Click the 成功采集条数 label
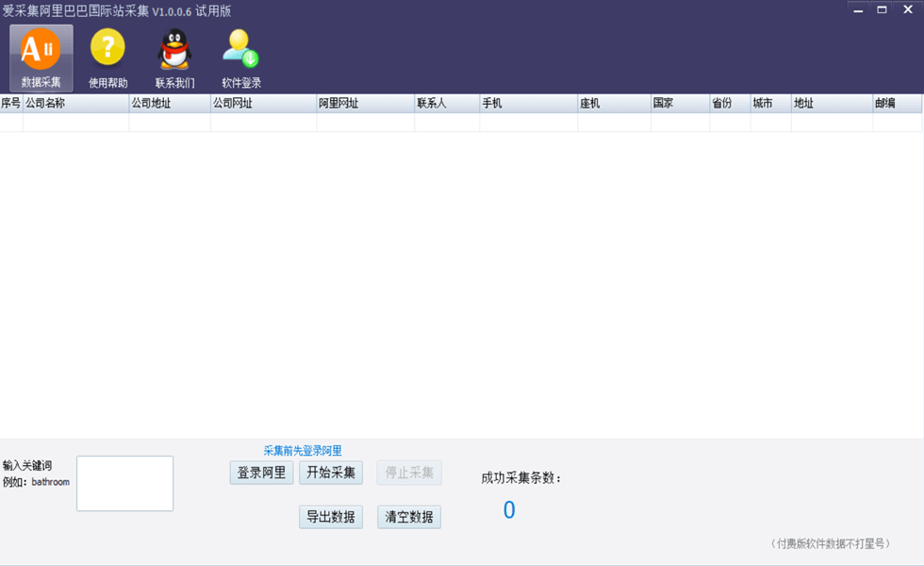Viewport: 924px width, 566px height. pyautogui.click(x=520, y=478)
